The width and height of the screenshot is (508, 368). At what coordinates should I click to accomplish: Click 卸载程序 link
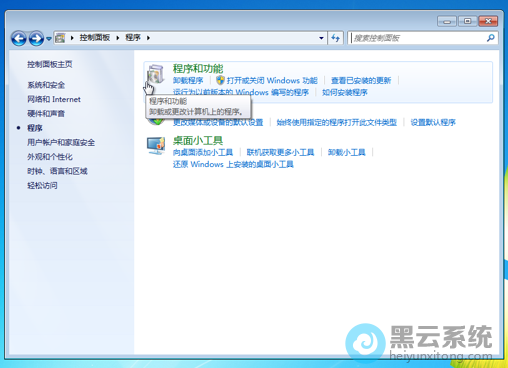(x=188, y=80)
